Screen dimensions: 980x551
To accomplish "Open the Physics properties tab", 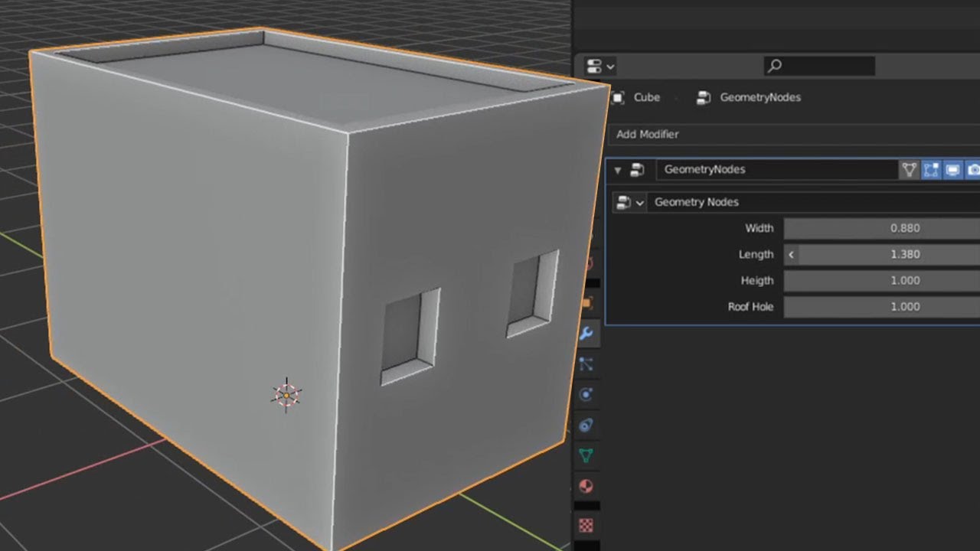I will [586, 395].
